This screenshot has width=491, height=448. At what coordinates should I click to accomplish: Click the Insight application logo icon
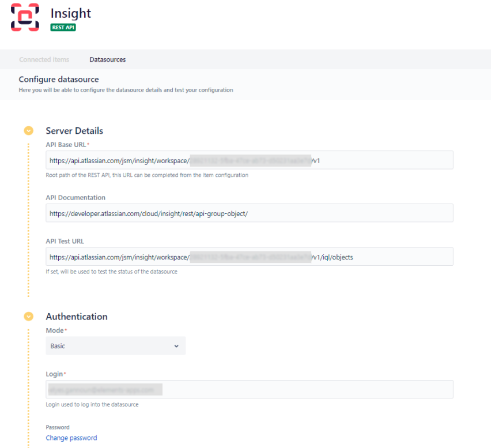(x=24, y=17)
